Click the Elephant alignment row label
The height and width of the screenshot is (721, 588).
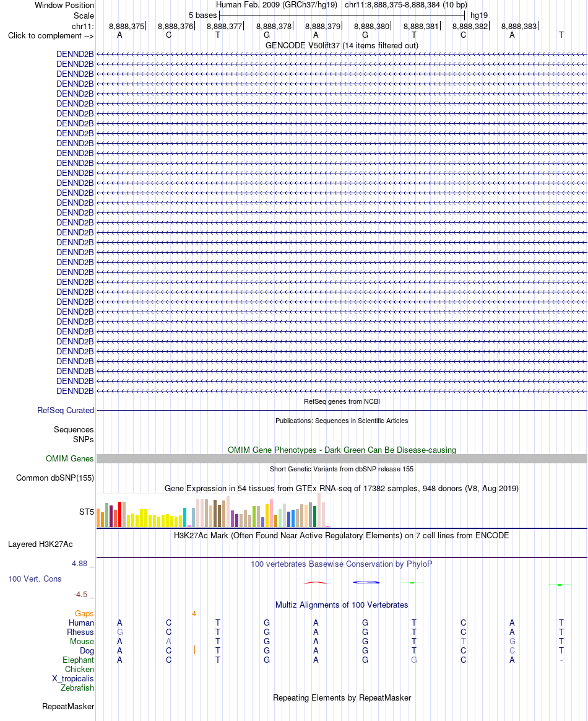point(78,660)
